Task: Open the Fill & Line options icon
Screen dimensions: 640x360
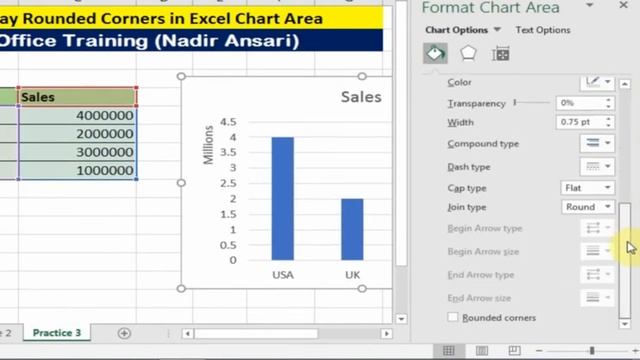Action: pos(435,53)
